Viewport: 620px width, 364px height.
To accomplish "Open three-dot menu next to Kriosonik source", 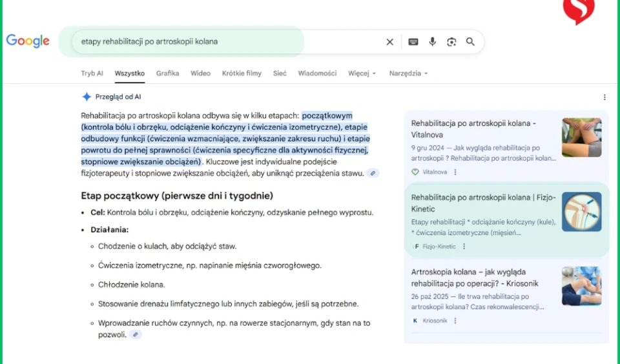I will click(x=455, y=321).
